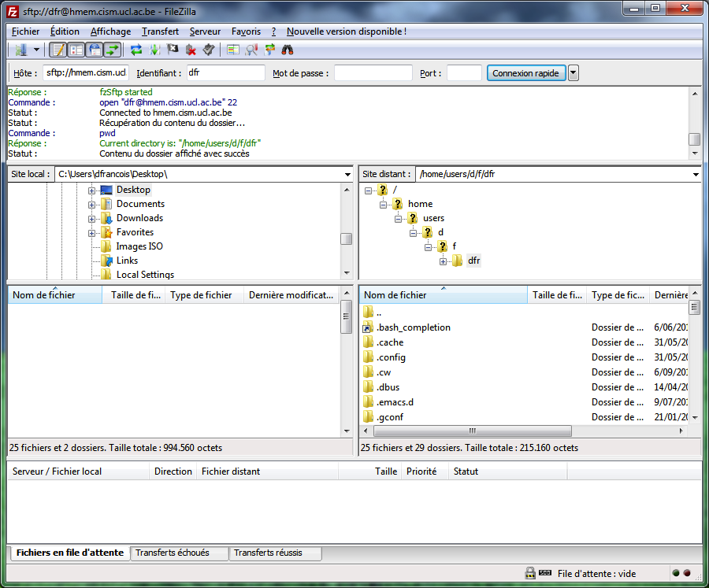
Task: Sort local list by Type de fichier
Action: 204,295
